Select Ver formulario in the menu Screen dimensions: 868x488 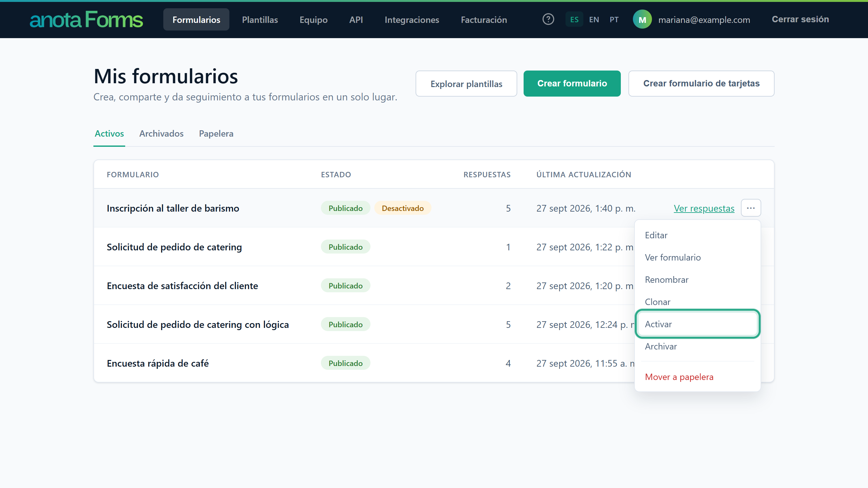697,257
